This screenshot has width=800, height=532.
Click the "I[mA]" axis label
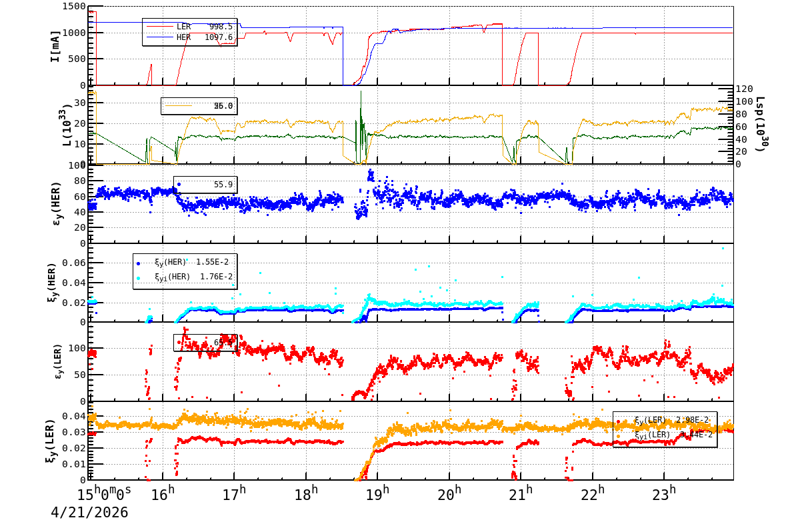[55, 46]
